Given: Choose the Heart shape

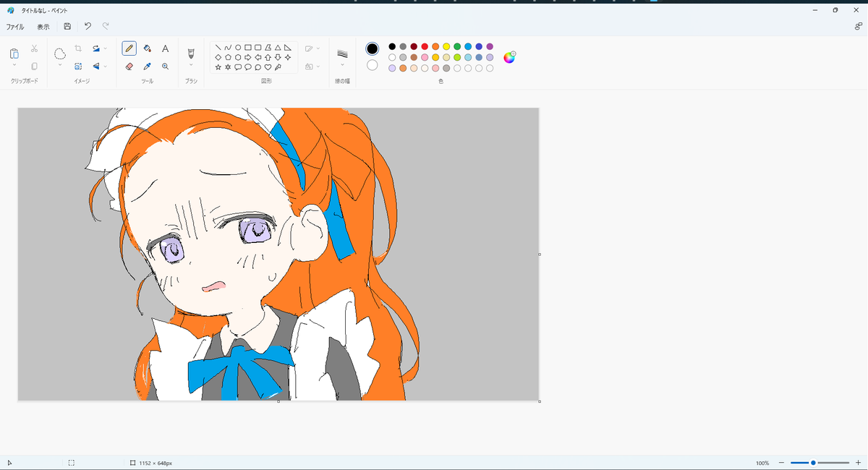Looking at the screenshot, I should [x=268, y=67].
